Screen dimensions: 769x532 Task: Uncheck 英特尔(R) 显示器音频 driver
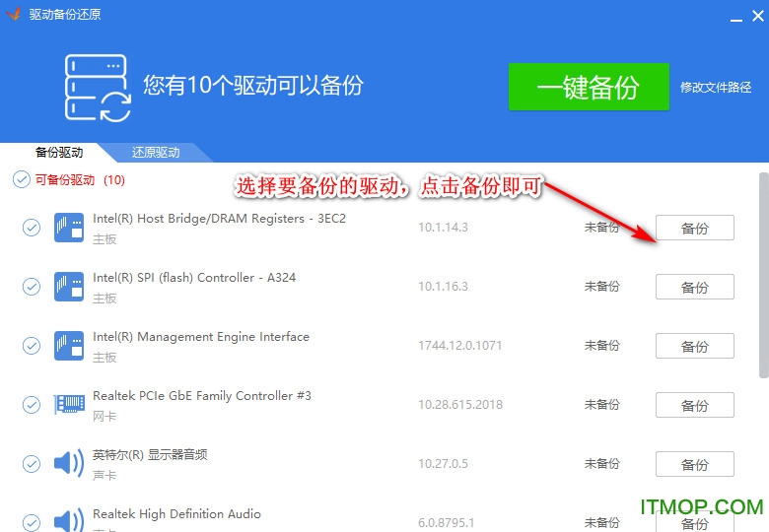(32, 463)
